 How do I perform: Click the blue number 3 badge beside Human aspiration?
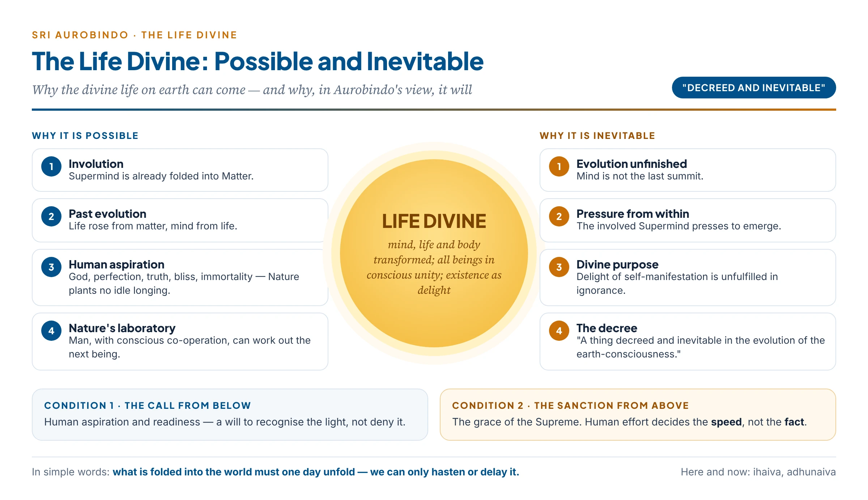pos(51,267)
